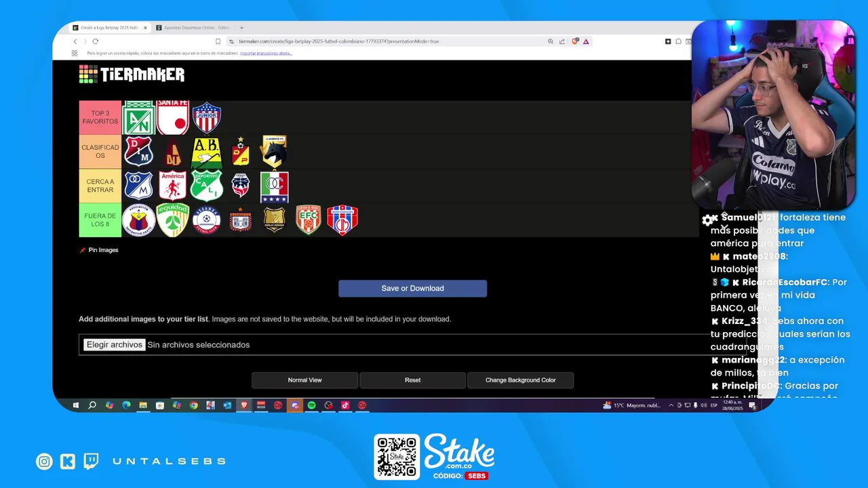This screenshot has width=868, height=488.
Task: Select the DIM Medellín crest
Action: tap(138, 152)
